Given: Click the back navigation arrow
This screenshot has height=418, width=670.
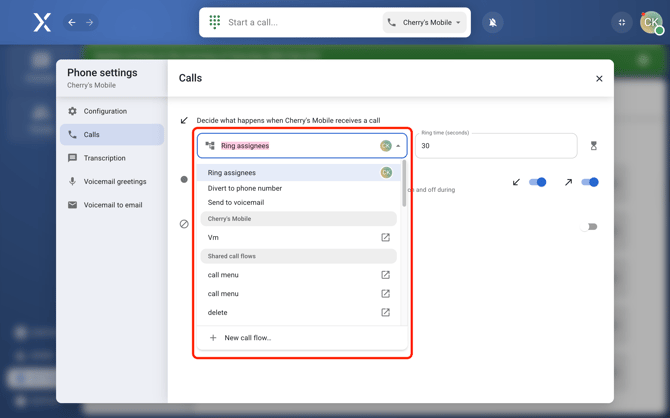Looking at the screenshot, I should point(72,22).
